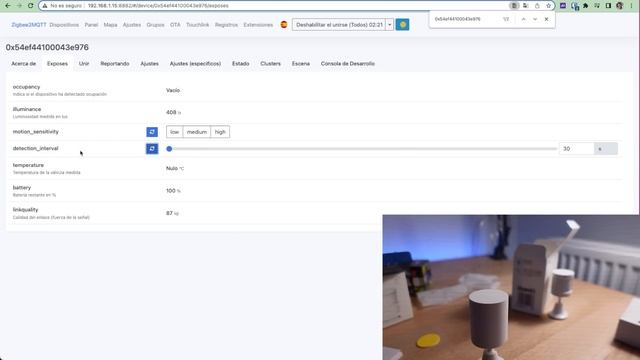Image resolution: width=640 pixels, height=360 pixels.
Task: Open the permit-join dropdown arrow
Action: point(390,24)
